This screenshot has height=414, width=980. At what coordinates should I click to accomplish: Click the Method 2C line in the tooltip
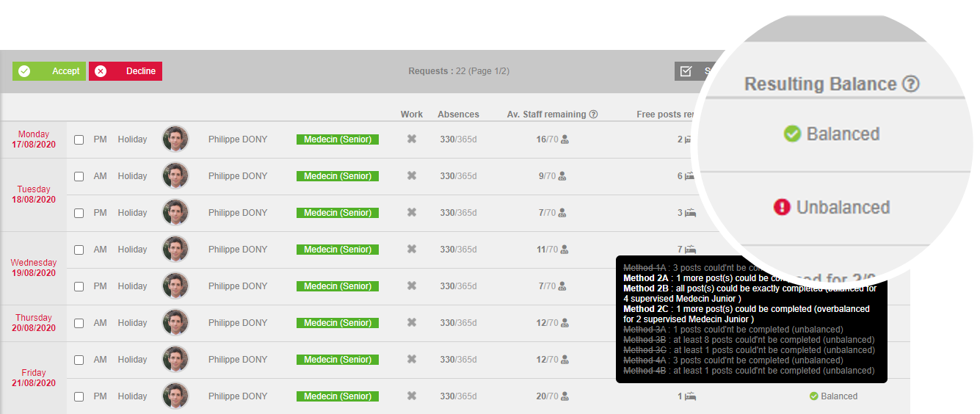coord(747,314)
